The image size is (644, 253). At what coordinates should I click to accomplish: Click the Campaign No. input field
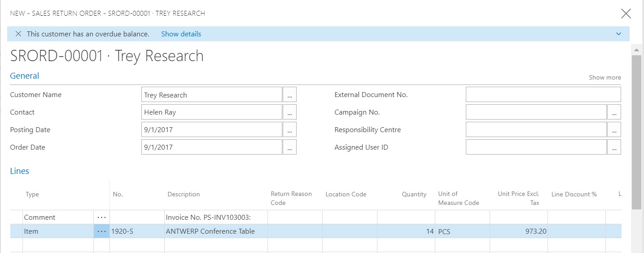pos(536,112)
